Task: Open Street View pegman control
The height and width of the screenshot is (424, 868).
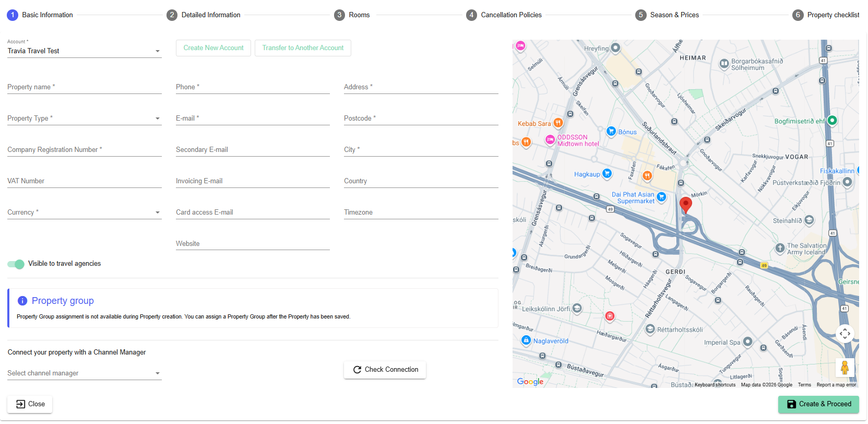Action: [x=845, y=368]
